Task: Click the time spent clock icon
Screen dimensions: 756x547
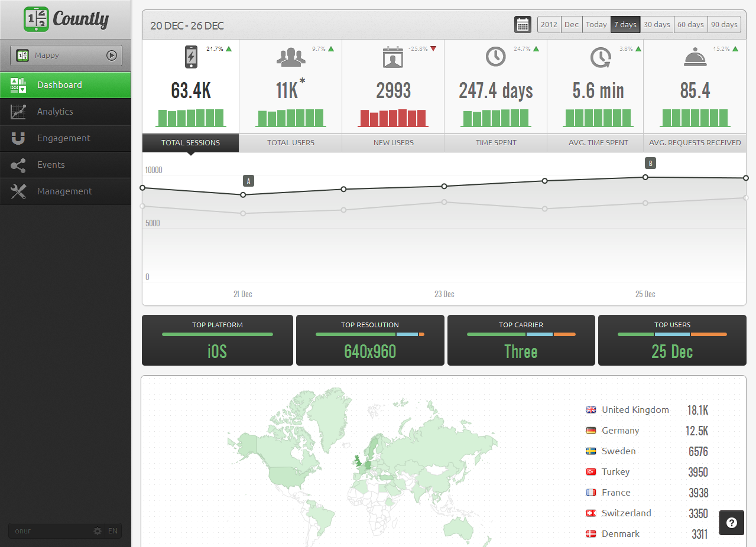Action: pyautogui.click(x=495, y=58)
